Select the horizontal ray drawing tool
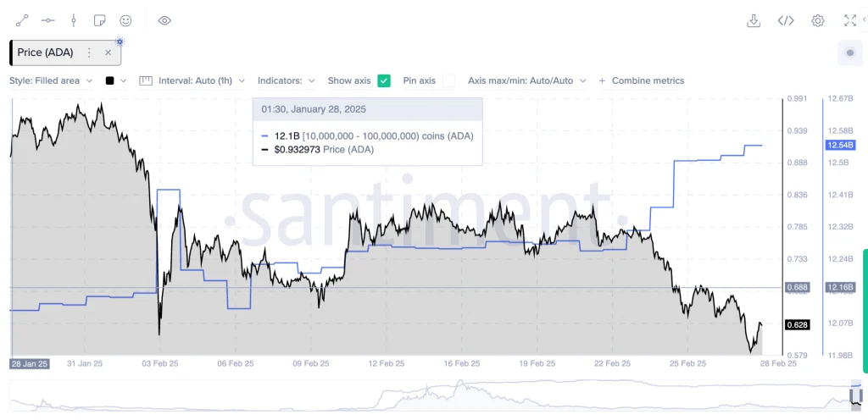 click(48, 21)
